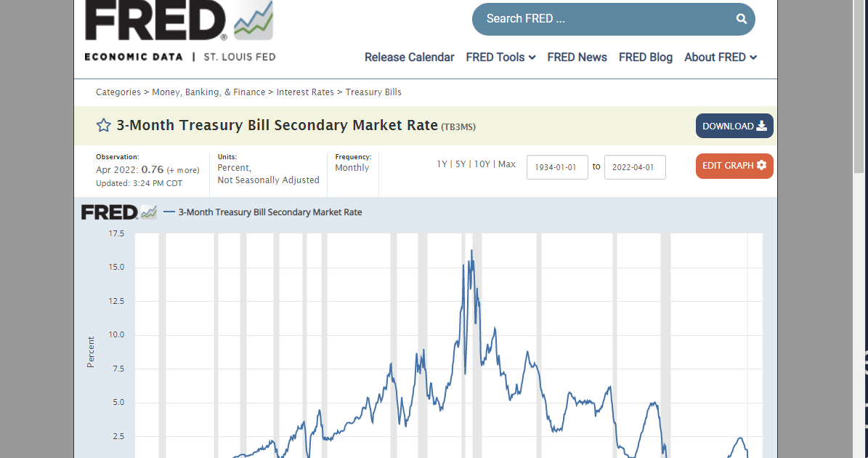Image resolution: width=868 pixels, height=458 pixels.
Task: Click the EDIT GRAPH button
Action: tap(734, 166)
